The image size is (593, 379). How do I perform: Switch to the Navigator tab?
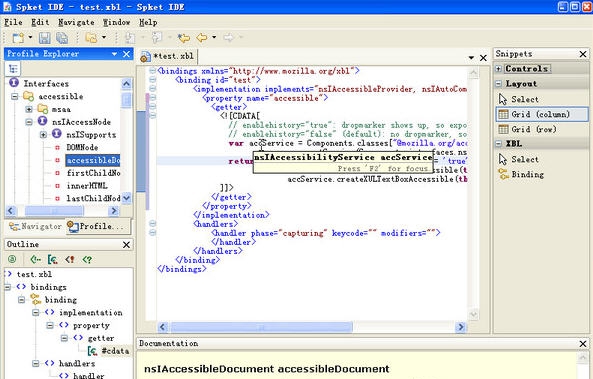35,226
